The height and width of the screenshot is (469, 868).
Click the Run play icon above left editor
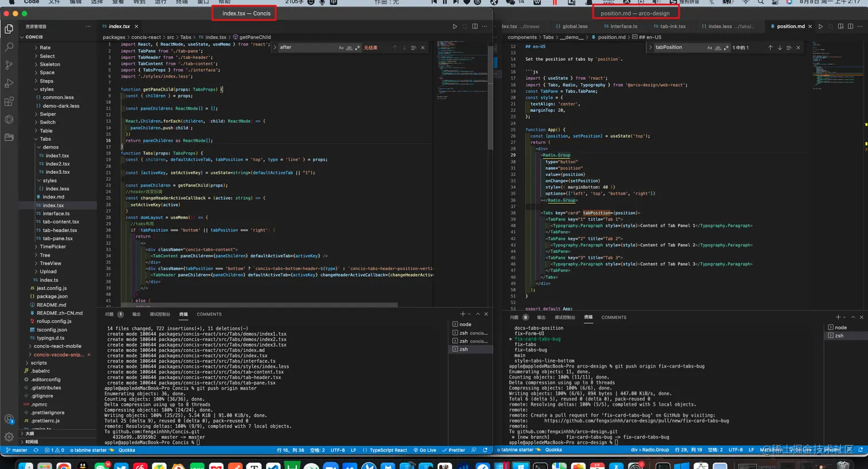click(x=455, y=26)
